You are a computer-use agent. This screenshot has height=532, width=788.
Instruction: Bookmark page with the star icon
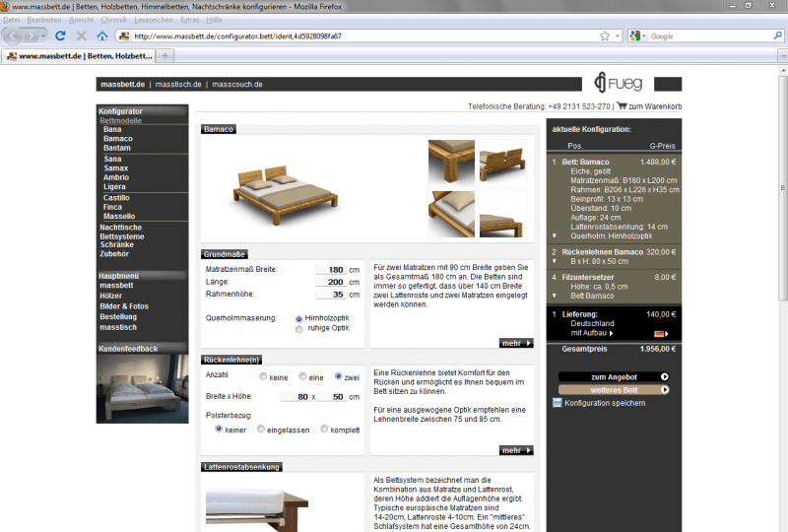[605, 35]
